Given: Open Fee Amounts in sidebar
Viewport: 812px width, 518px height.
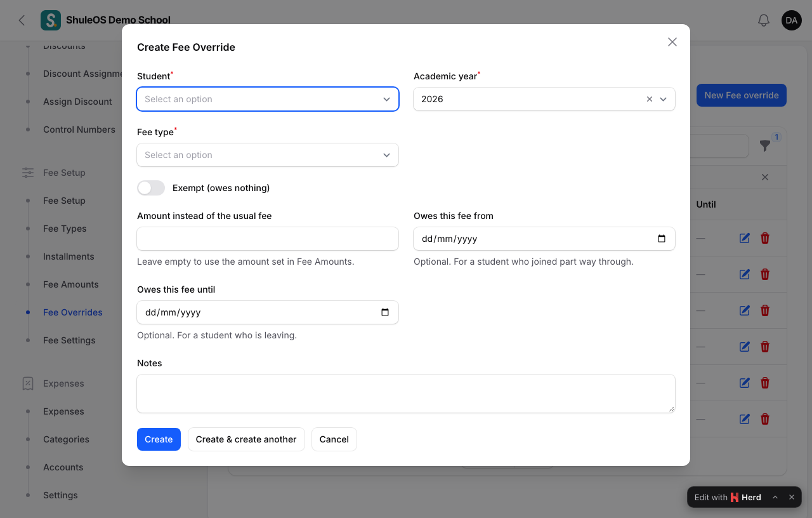Looking at the screenshot, I should click(71, 284).
